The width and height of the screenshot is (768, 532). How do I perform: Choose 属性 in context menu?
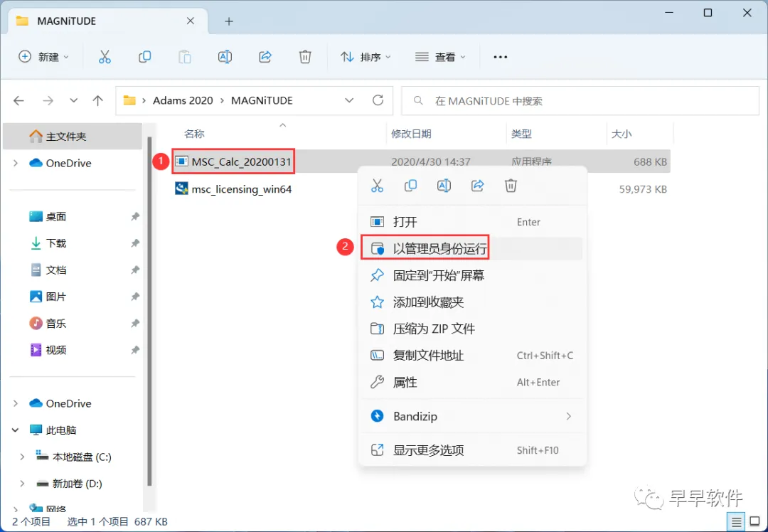[471, 382]
